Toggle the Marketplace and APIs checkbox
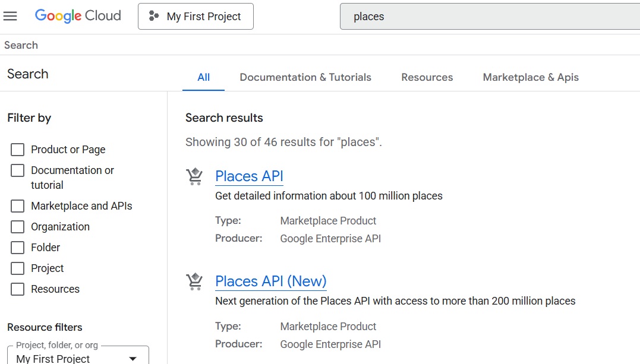 click(18, 206)
